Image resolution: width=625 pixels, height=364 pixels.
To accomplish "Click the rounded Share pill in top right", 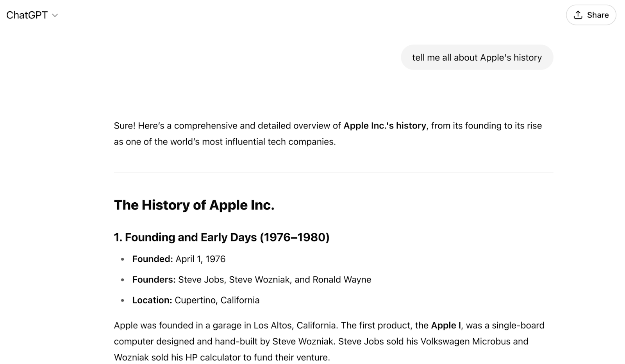I will pos(591,15).
